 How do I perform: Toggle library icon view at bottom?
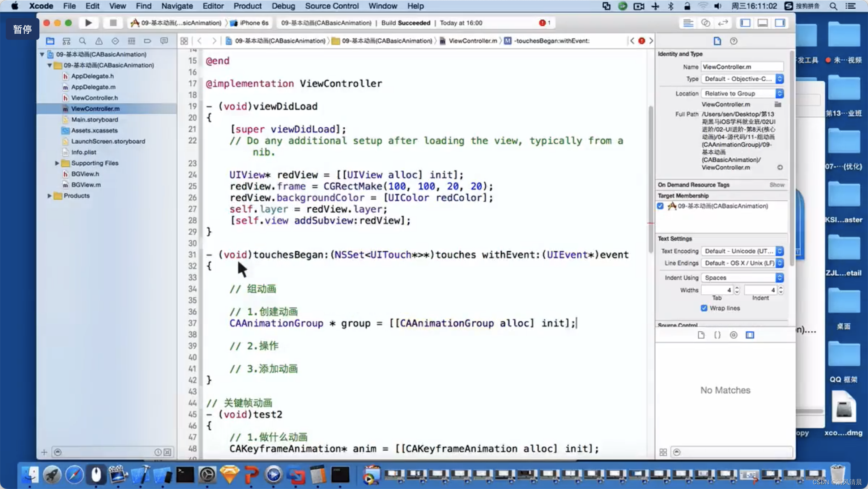coord(663,452)
